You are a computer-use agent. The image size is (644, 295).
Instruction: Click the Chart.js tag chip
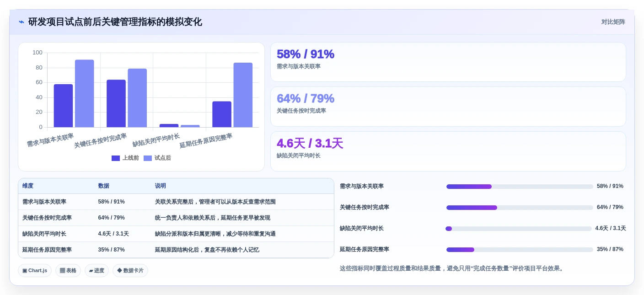(x=35, y=270)
